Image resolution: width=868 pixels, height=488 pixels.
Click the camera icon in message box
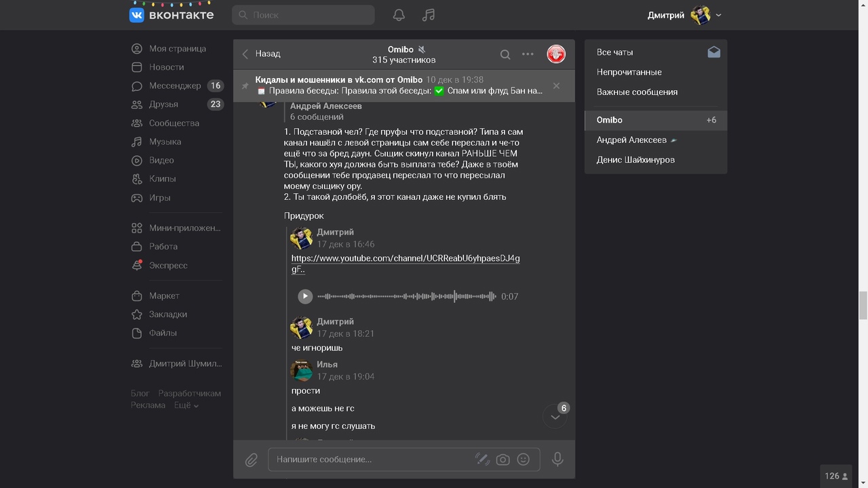tap(502, 460)
